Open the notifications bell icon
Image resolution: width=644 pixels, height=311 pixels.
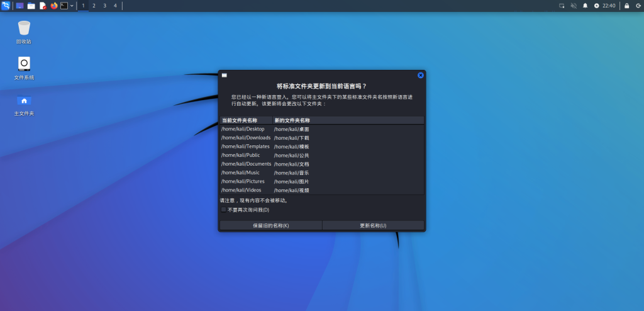coord(586,6)
